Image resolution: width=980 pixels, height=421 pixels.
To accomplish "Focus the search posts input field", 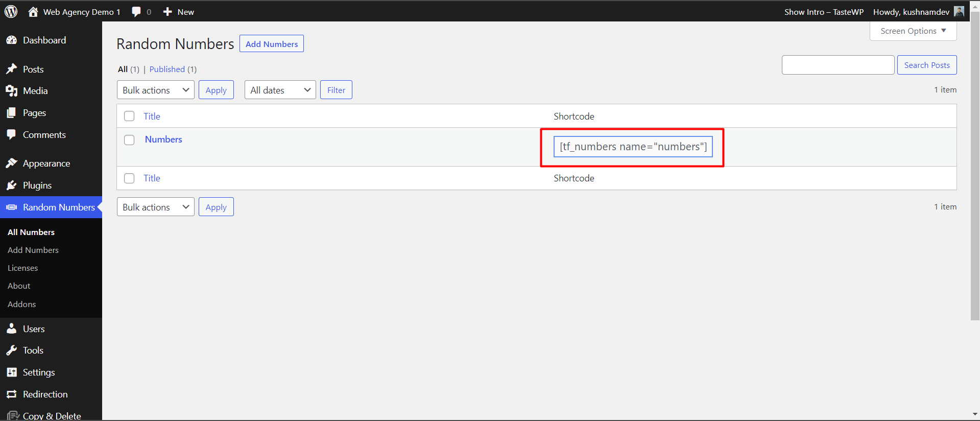I will (x=838, y=65).
